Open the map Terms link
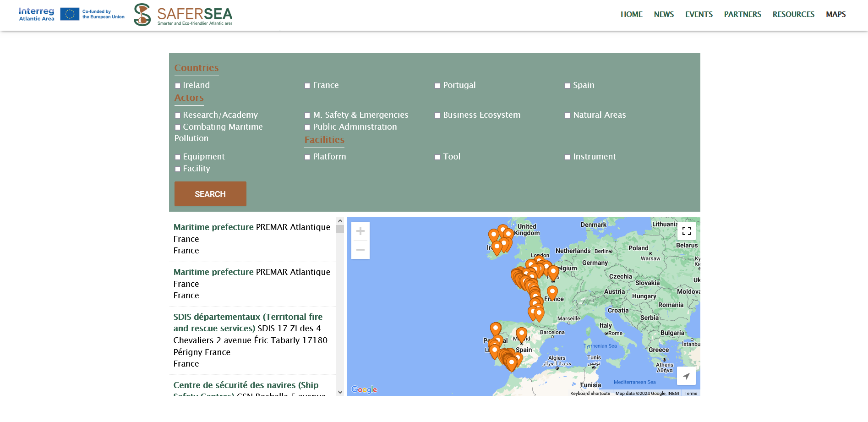Screen dimensions: 868x422 (x=691, y=393)
